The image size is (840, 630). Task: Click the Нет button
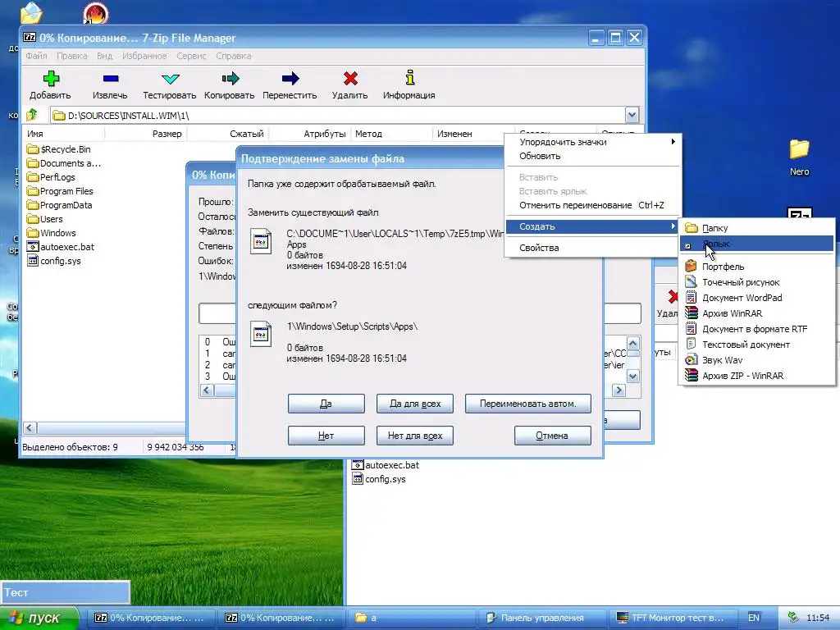(326, 436)
